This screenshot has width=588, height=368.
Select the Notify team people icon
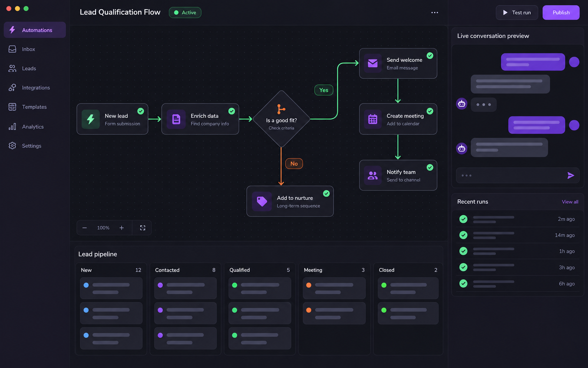click(x=373, y=175)
